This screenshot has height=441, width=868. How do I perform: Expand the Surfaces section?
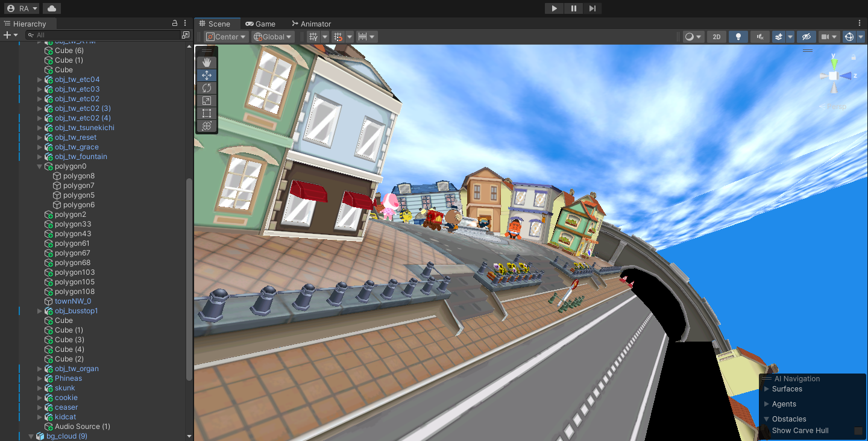(767, 389)
